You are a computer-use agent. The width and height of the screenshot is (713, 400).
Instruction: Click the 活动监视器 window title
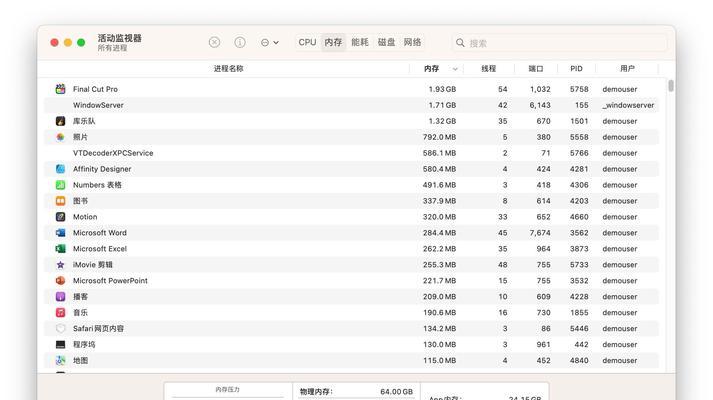click(x=120, y=38)
